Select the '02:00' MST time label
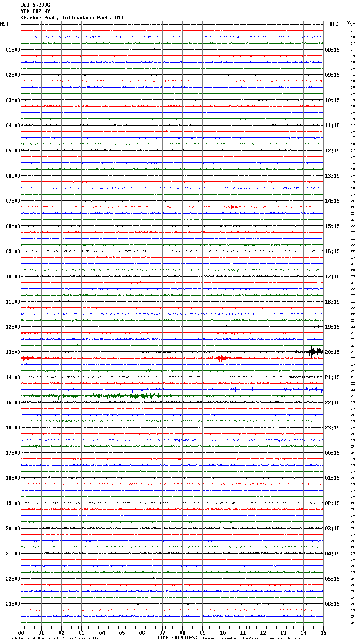The width and height of the screenshot is (357, 644). [x=13, y=75]
